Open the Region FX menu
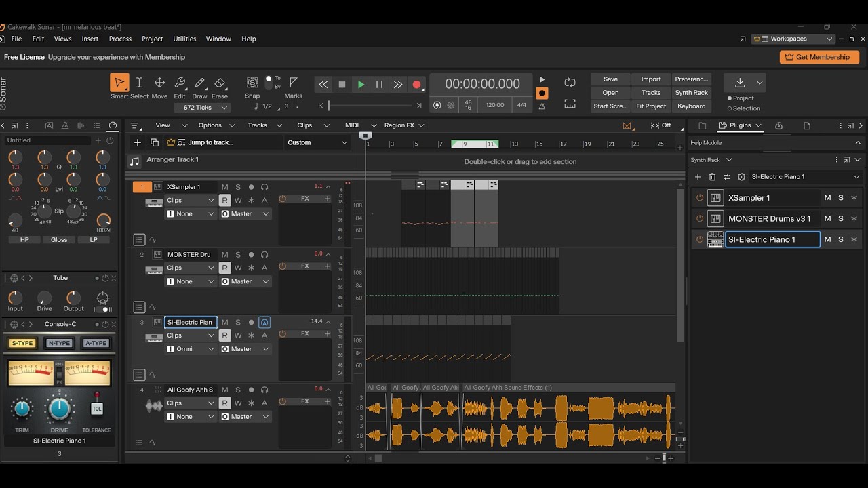 tap(404, 125)
